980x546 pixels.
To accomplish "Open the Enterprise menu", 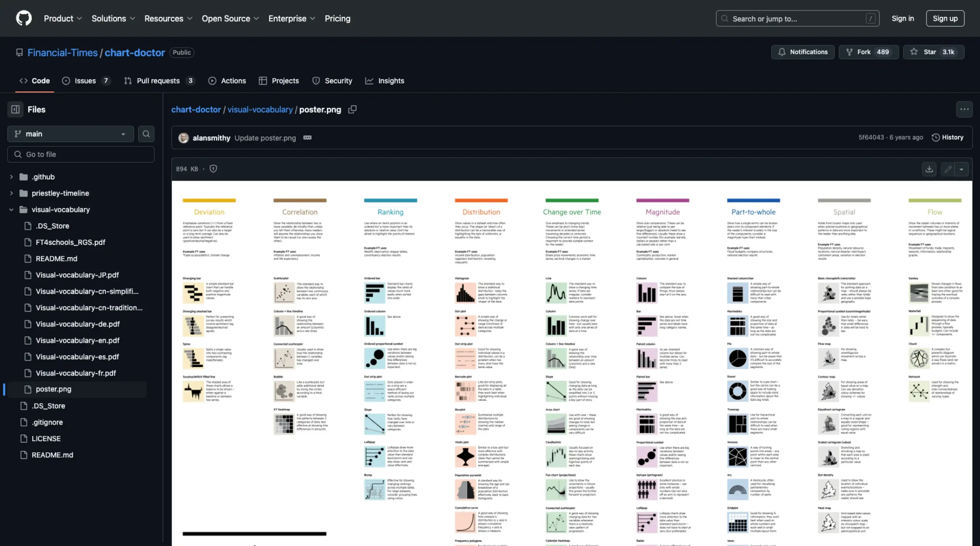I will coord(292,18).
